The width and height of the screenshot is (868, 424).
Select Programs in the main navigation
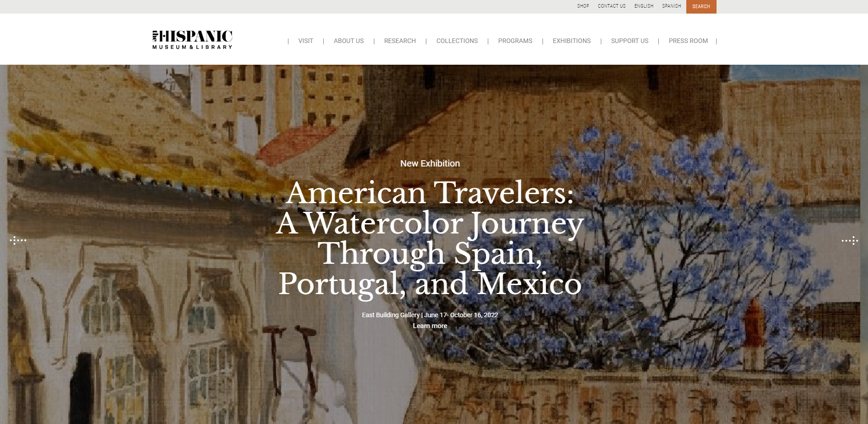point(515,41)
